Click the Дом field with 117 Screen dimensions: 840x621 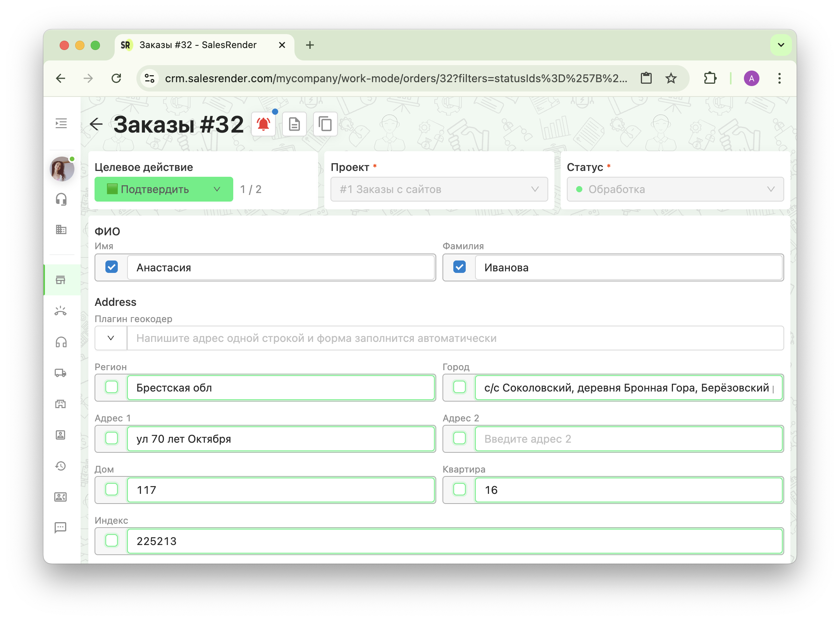tap(281, 490)
